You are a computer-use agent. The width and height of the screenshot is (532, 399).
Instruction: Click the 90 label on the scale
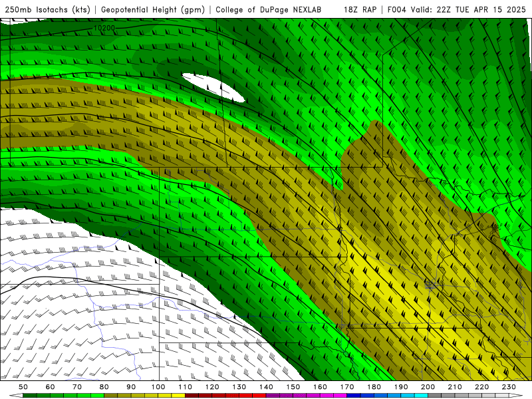[131, 387]
